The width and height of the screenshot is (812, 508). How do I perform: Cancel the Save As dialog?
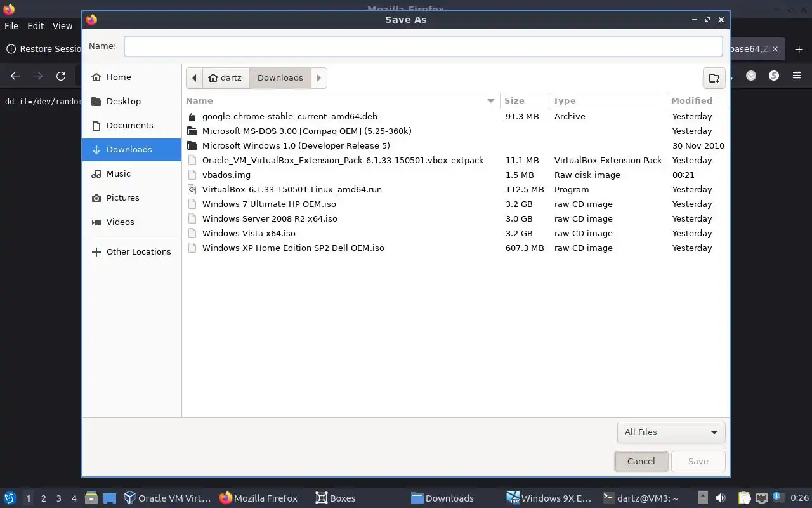pos(641,461)
